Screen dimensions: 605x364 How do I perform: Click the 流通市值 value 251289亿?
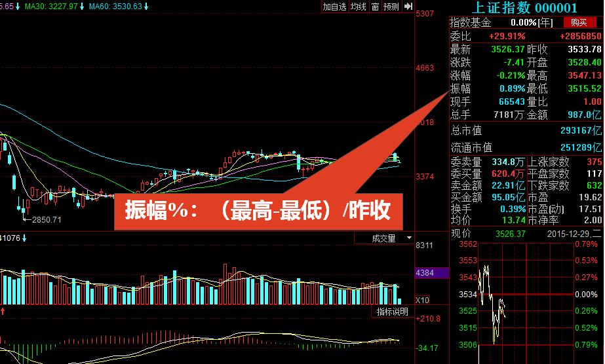pyautogui.click(x=581, y=147)
